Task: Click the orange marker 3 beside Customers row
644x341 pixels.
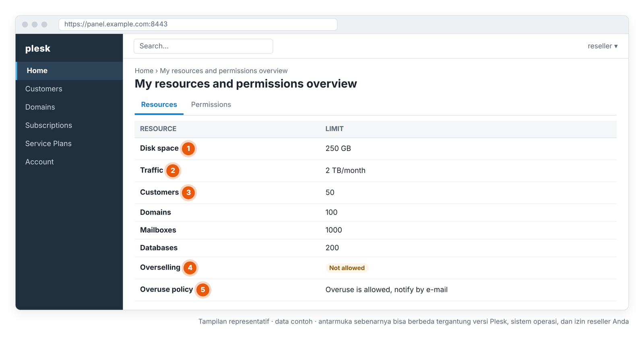Action: tap(188, 192)
